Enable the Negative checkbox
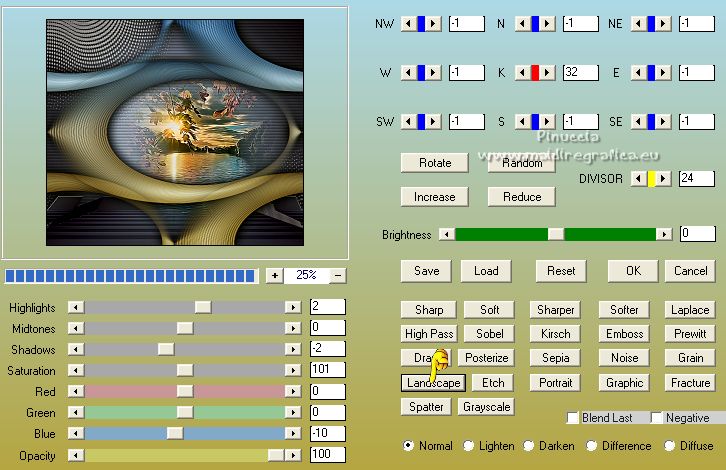Viewport: 726px width, 470px height. pyautogui.click(x=657, y=418)
